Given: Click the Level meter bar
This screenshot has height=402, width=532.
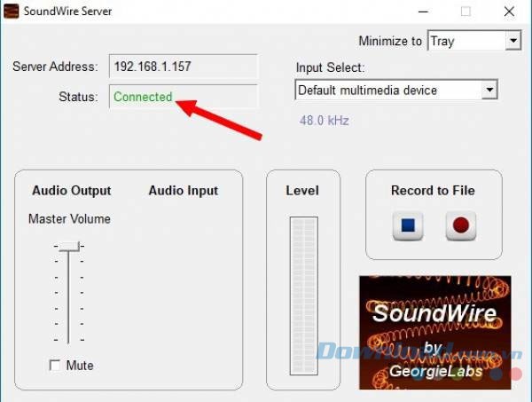Looking at the screenshot, I should (x=303, y=296).
